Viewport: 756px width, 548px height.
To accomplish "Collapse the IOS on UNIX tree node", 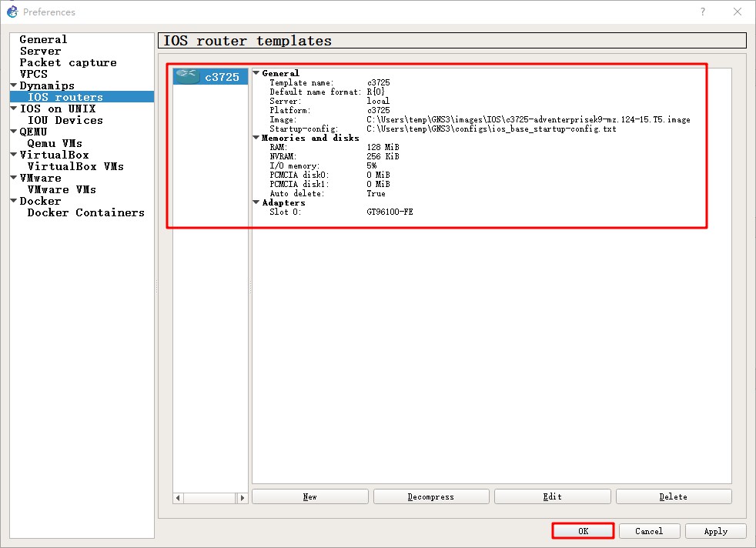I will click(14, 109).
